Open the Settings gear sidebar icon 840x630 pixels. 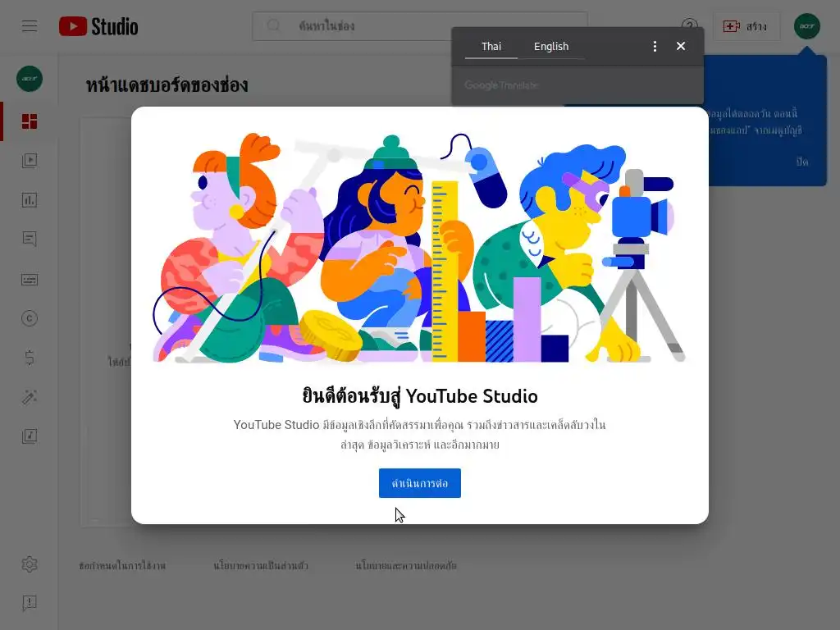30,564
